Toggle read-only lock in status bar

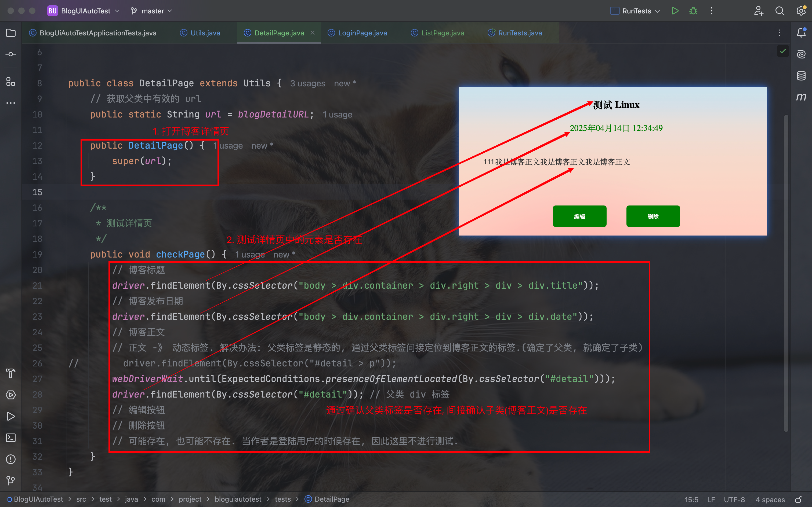pos(799,499)
